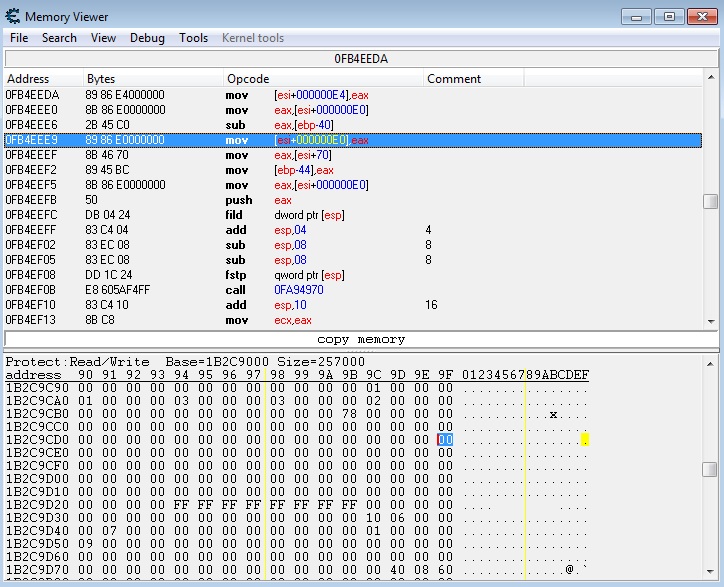Click disassembler scrollbar down arrow
Image resolution: width=724 pixels, height=587 pixels.
pos(710,320)
